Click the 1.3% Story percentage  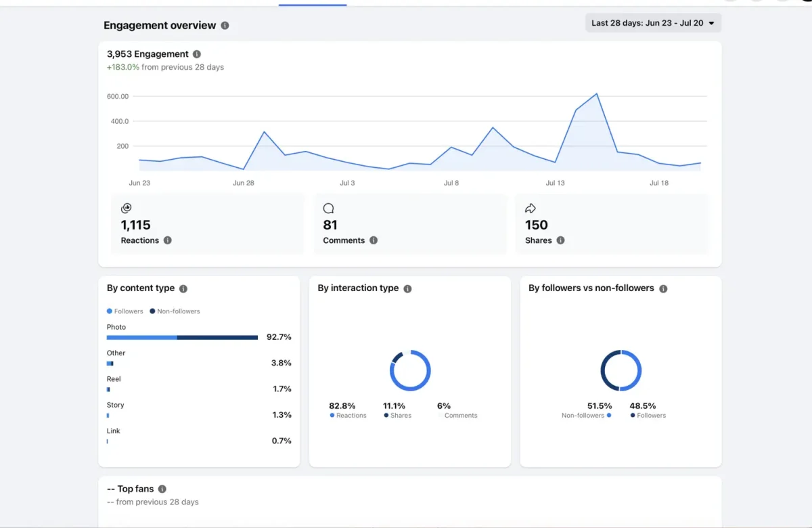(x=281, y=415)
